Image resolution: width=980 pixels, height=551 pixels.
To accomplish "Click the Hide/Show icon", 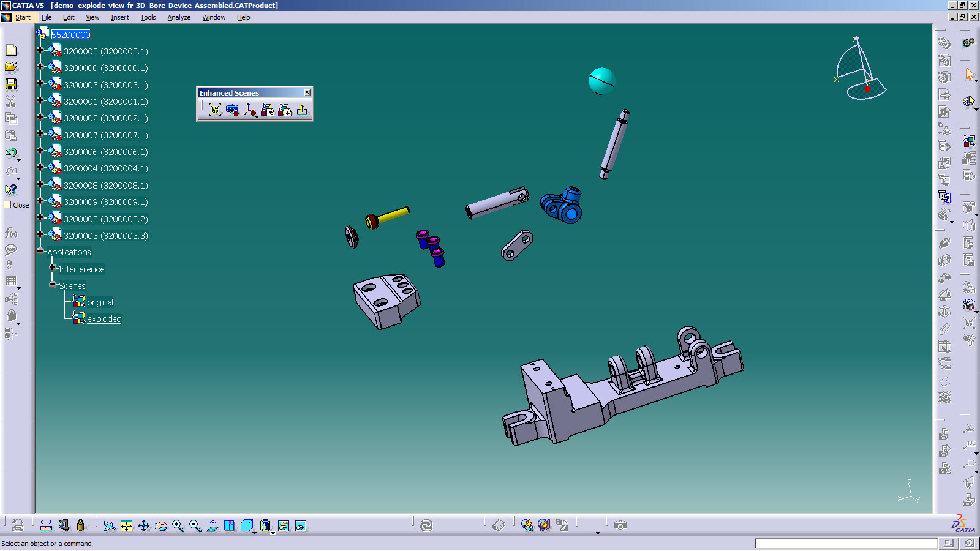I will pos(283,526).
